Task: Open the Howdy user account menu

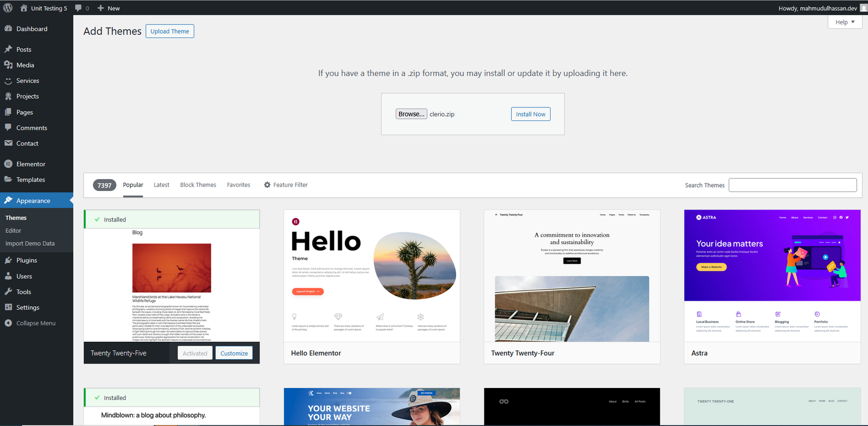Action: [818, 8]
